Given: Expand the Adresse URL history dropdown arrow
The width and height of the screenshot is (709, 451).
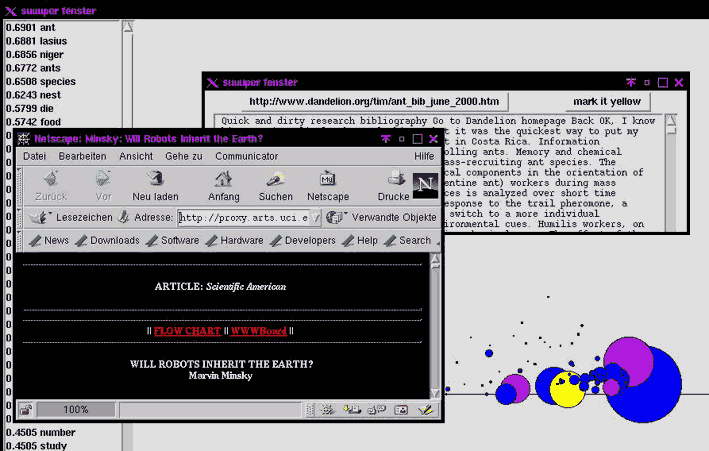Looking at the screenshot, I should (316, 217).
